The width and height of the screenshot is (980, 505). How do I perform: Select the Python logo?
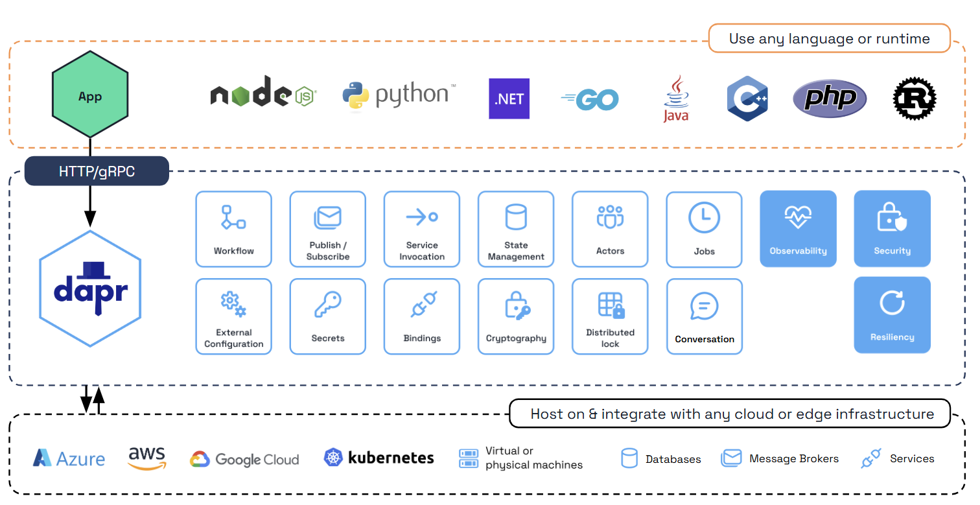(x=399, y=97)
